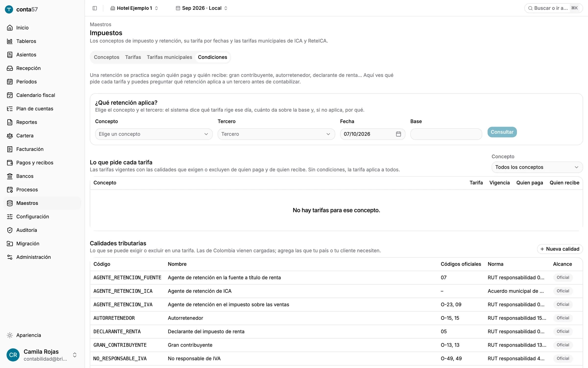This screenshot has width=588, height=368.
Task: Open the Todos los conceptos filter
Action: (537, 167)
